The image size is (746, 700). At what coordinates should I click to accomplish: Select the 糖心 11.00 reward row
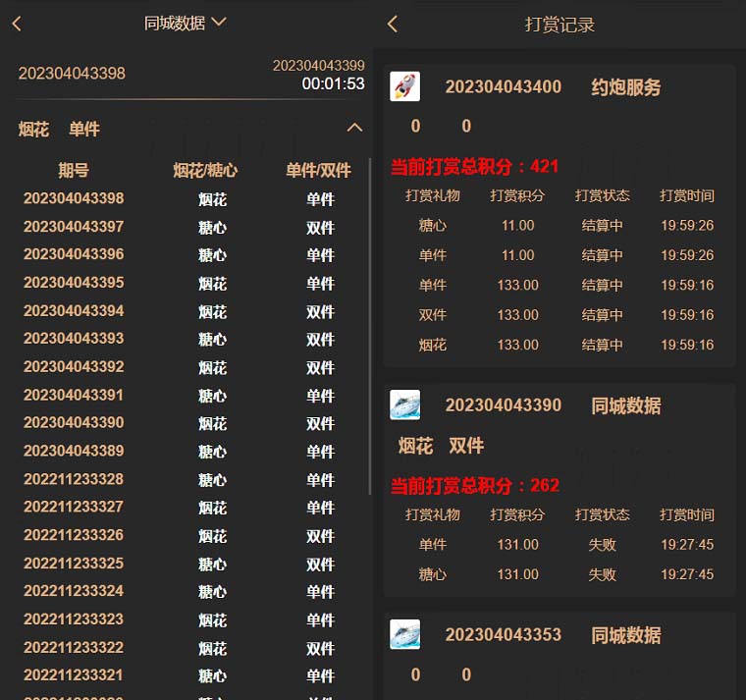pos(559,226)
